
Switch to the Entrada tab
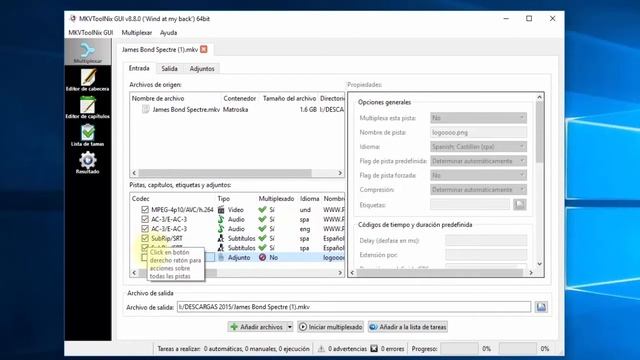[139, 68]
